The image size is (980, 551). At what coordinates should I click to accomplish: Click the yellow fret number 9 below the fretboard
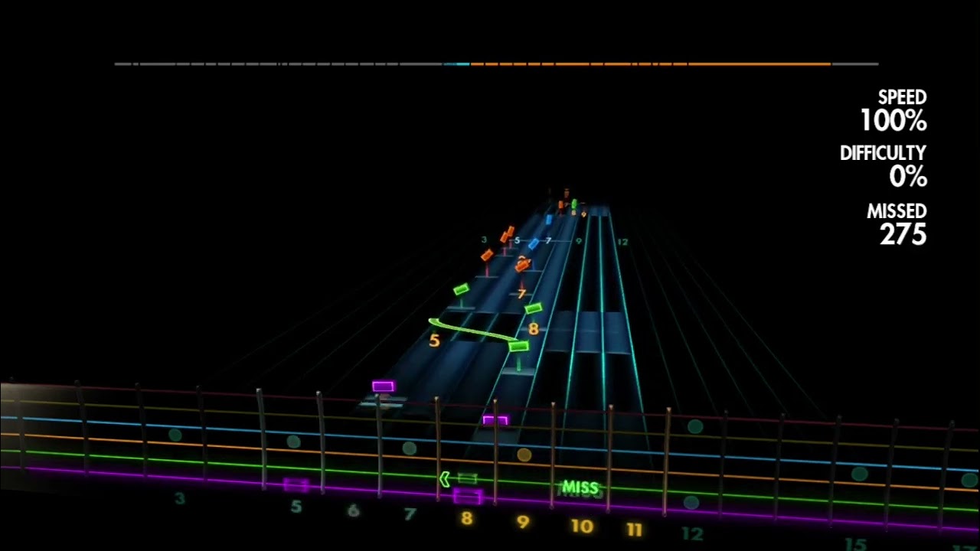pos(523,523)
